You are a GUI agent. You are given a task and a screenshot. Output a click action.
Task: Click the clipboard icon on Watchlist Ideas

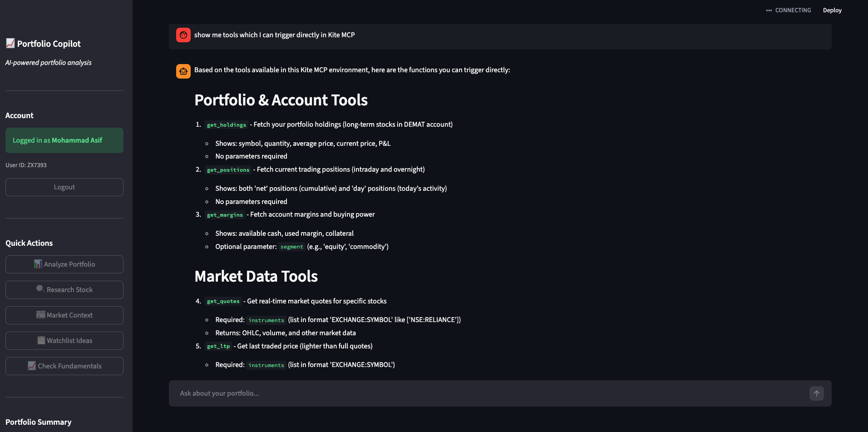(41, 340)
